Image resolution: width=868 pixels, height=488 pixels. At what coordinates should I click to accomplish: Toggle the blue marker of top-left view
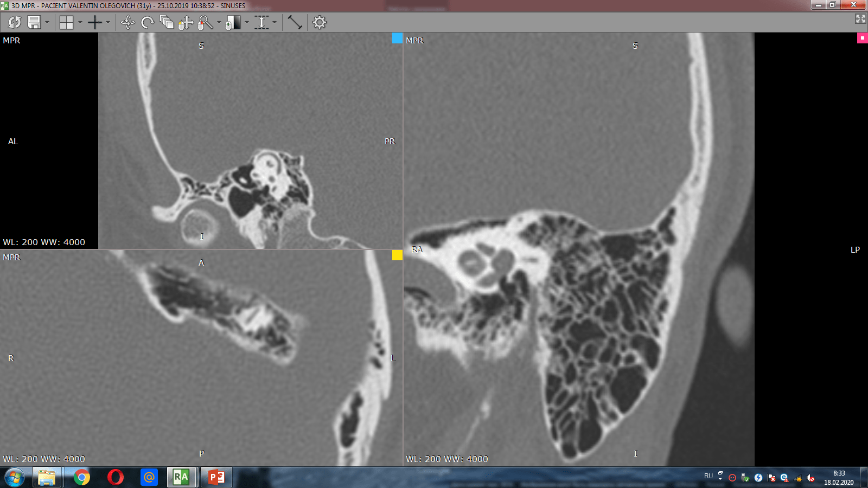[x=397, y=38]
